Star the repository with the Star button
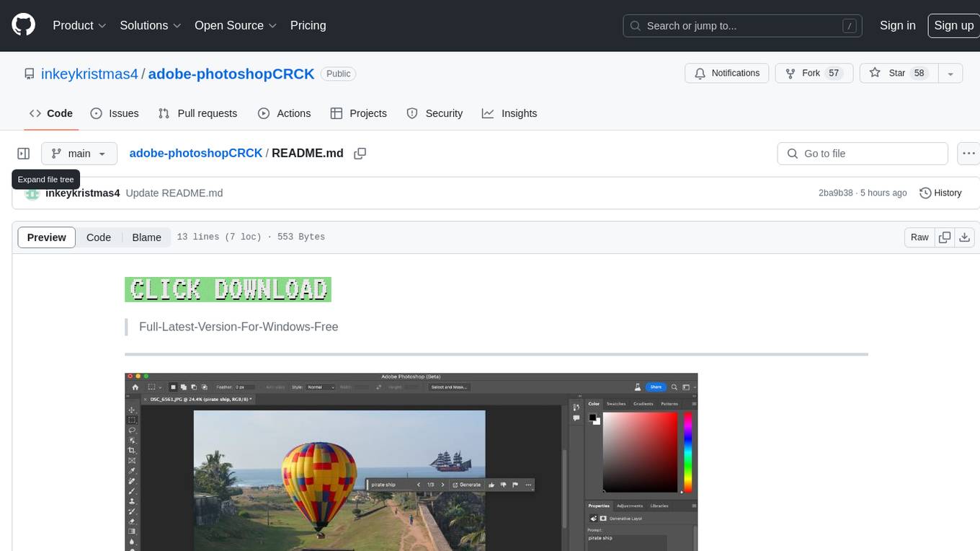980x551 pixels. coord(899,73)
